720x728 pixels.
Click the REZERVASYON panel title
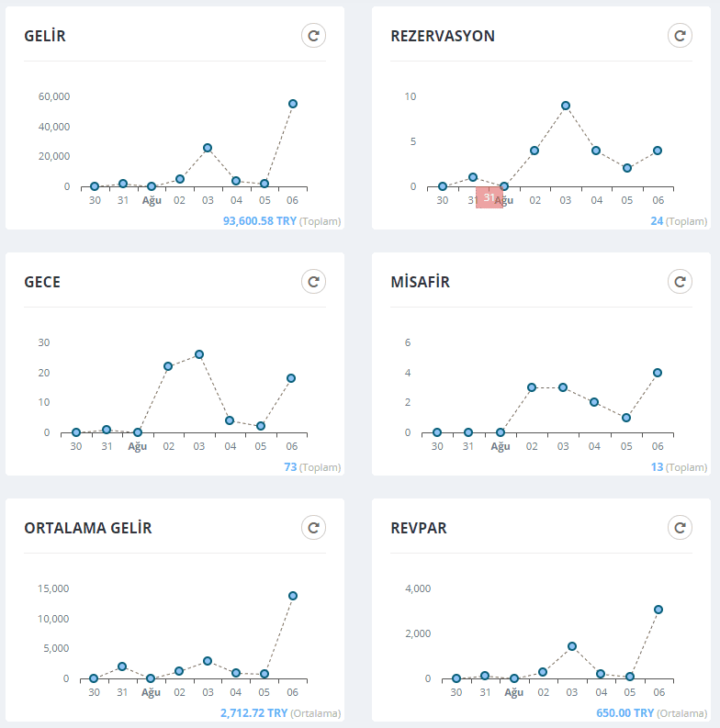click(x=443, y=36)
